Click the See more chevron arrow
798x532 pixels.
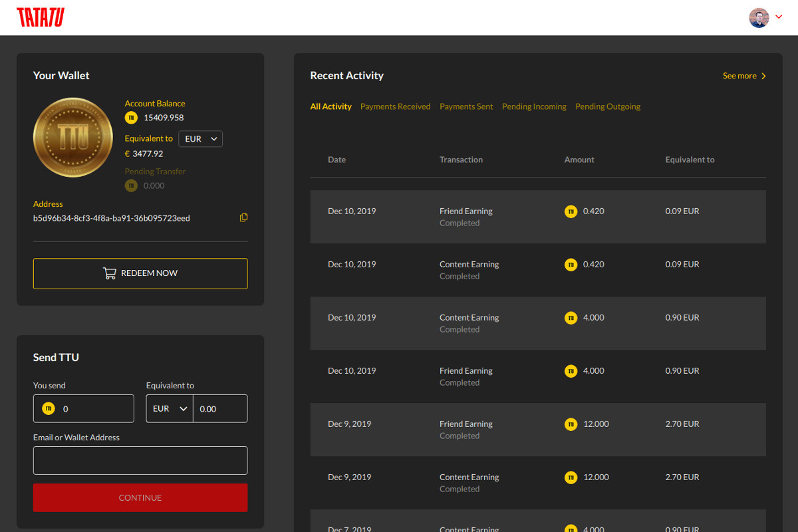point(763,76)
